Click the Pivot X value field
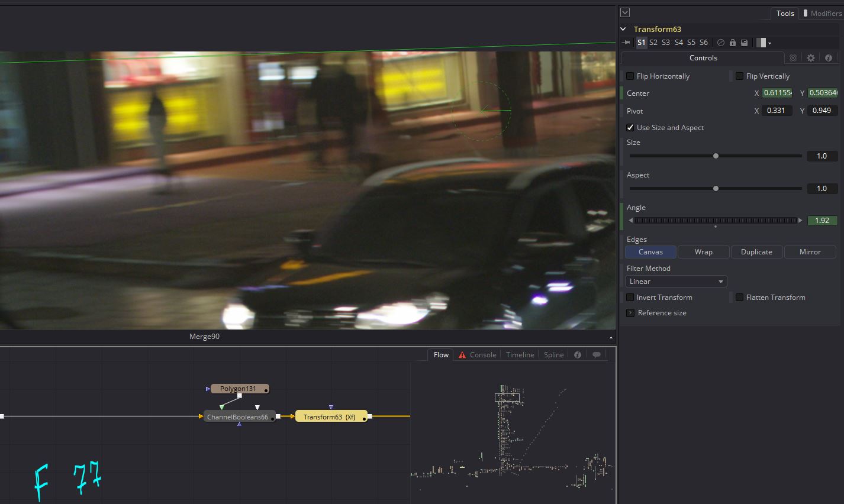Image resolution: width=844 pixels, height=504 pixels. (x=777, y=111)
